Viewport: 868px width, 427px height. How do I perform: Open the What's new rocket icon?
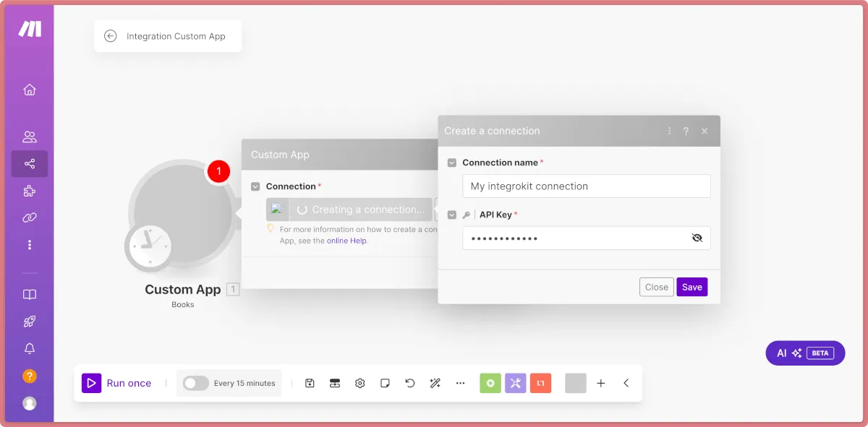30,322
